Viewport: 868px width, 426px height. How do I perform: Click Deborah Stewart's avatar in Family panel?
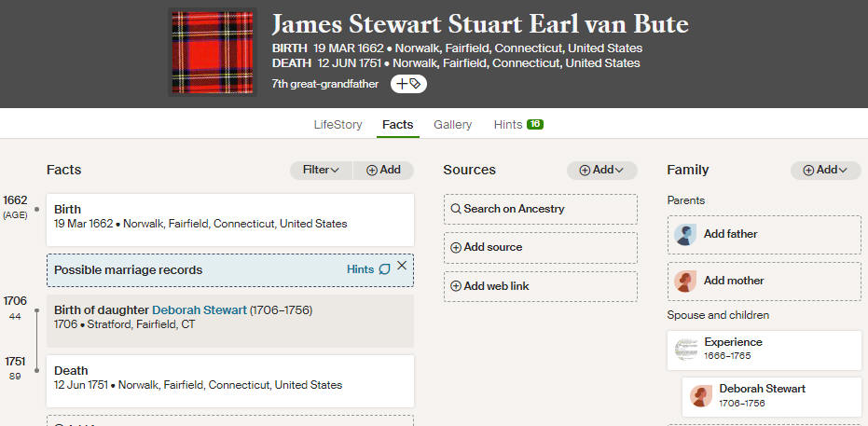click(701, 396)
